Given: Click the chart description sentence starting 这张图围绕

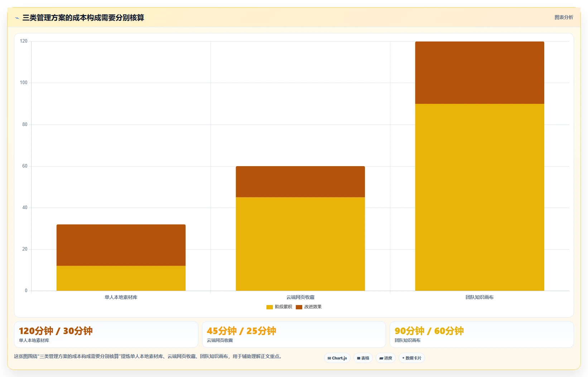Looking at the screenshot, I should [149, 357].
